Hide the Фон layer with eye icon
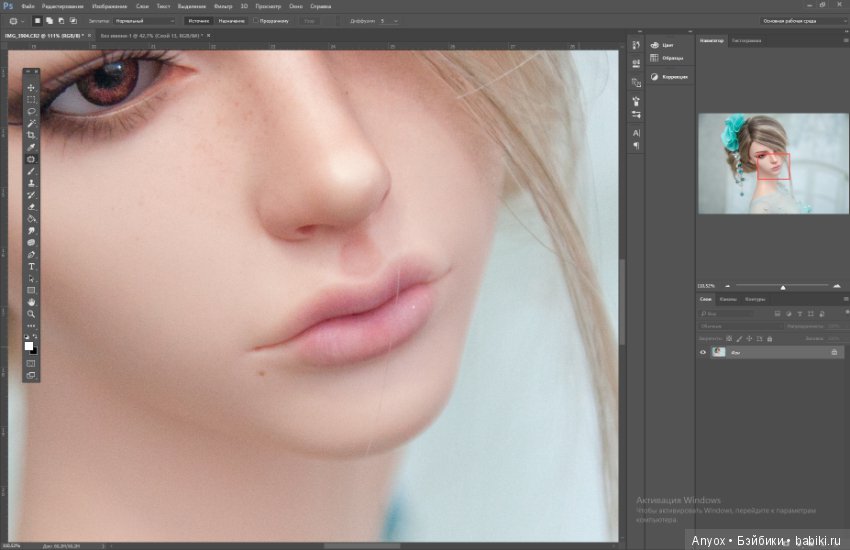 click(x=703, y=352)
